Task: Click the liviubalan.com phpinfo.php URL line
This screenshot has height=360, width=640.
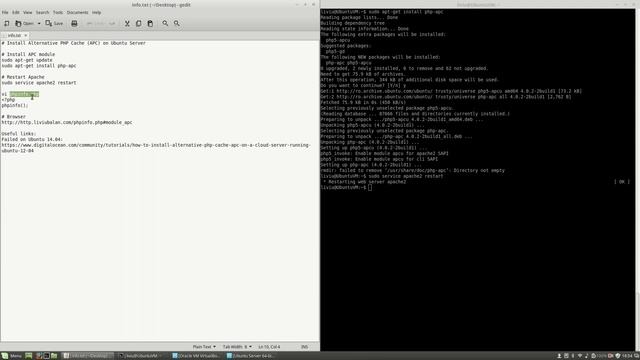Action: (67, 122)
